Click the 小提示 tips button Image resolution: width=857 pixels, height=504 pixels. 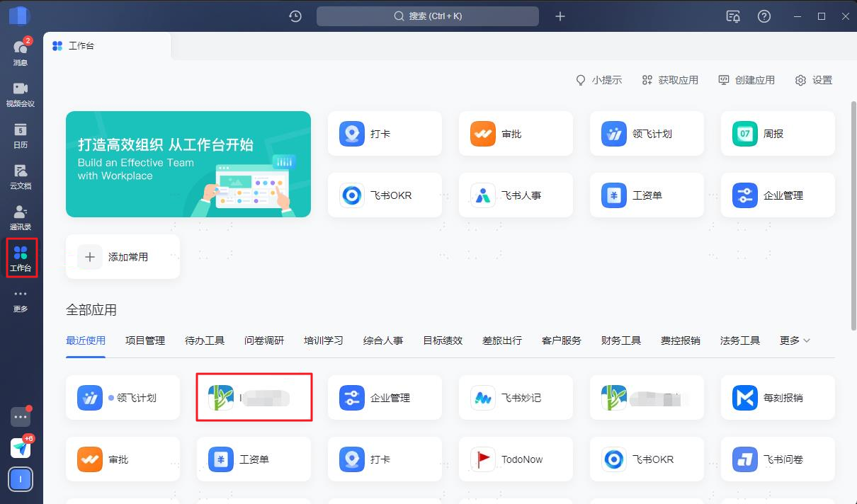(599, 80)
